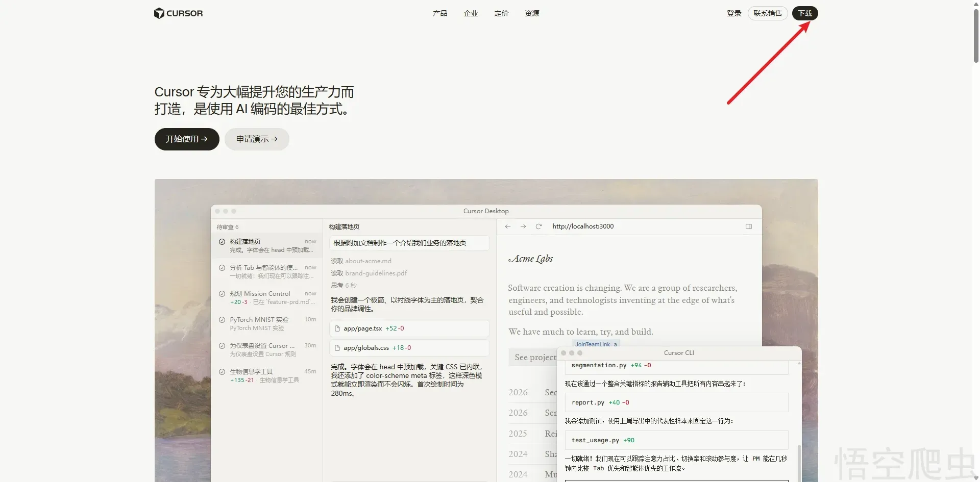Click the check icon beside 分析 Tab task

click(x=222, y=268)
